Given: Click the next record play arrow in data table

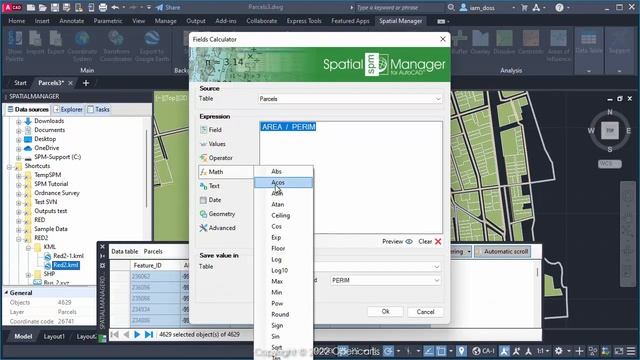Looking at the screenshot, I should [x=137, y=335].
